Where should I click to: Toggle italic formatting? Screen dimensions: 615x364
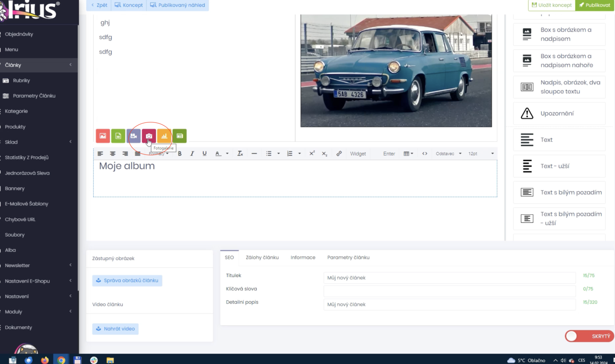192,154
